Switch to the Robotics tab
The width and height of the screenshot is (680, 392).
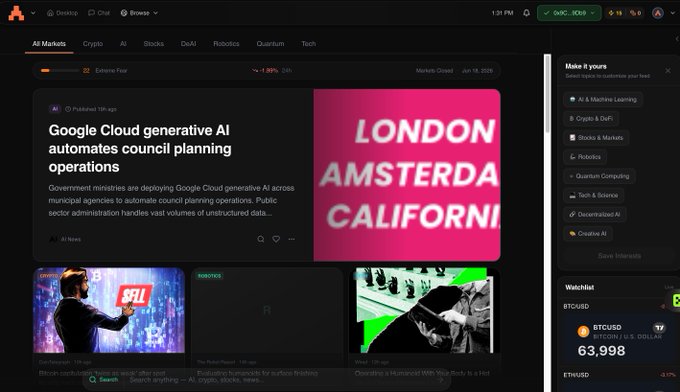[226, 44]
